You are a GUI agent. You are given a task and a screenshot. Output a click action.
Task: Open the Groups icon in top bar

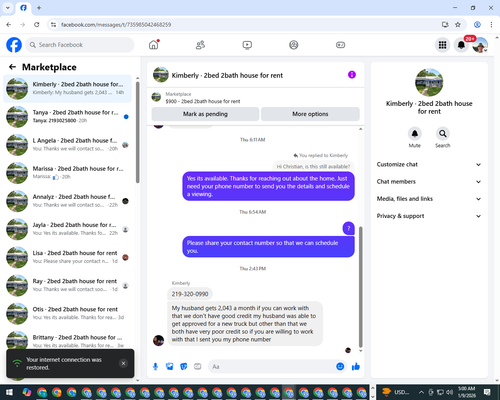click(294, 45)
